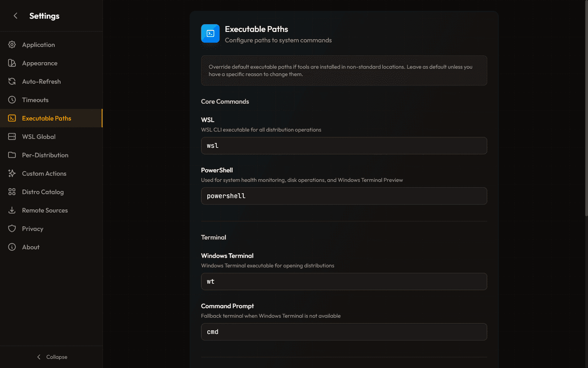Click the Distro Catalog grid icon
This screenshot has height=368, width=588.
(12, 192)
